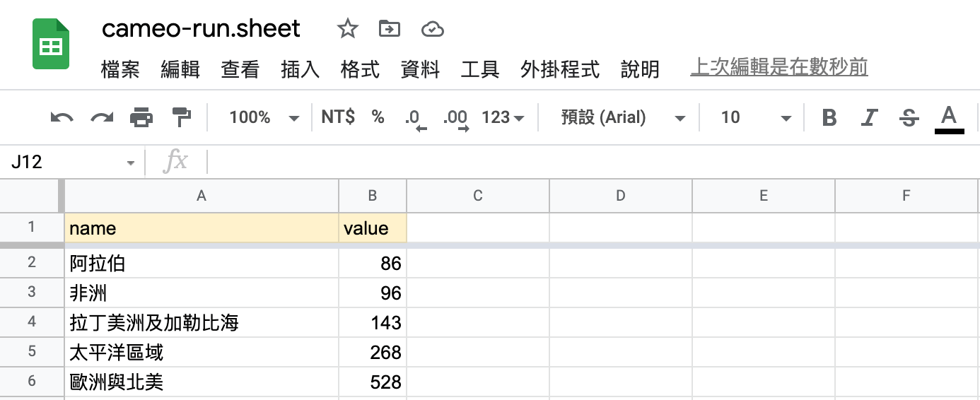Open the text color picker

[949, 117]
